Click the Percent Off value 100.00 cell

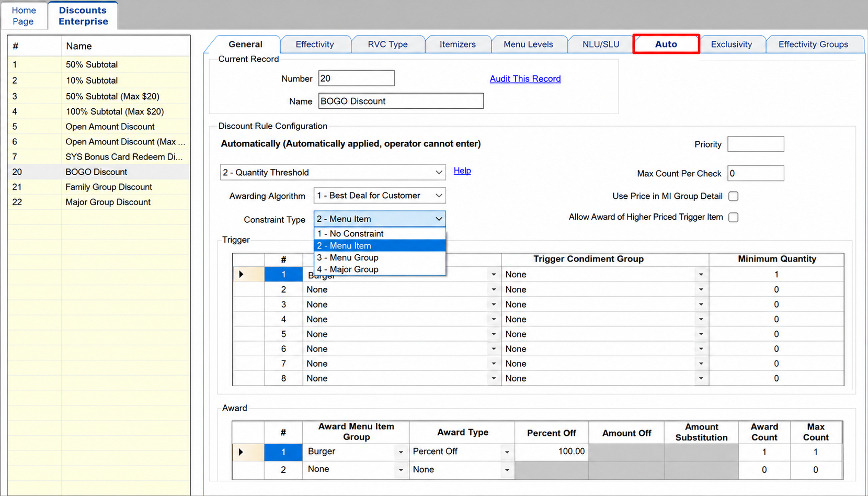point(551,452)
